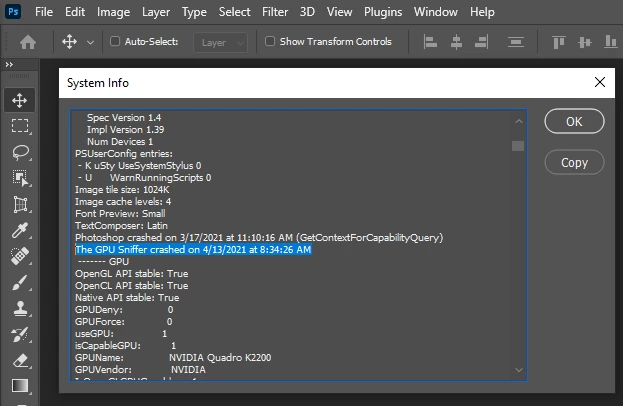Open the Layer auto-select dropdown
Screen dimensions: 623x406
[220, 42]
